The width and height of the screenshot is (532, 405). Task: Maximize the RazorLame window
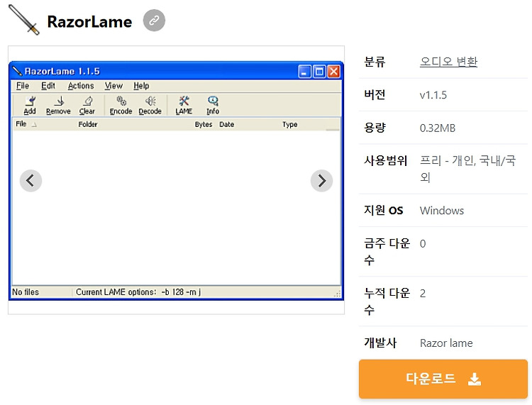click(319, 72)
